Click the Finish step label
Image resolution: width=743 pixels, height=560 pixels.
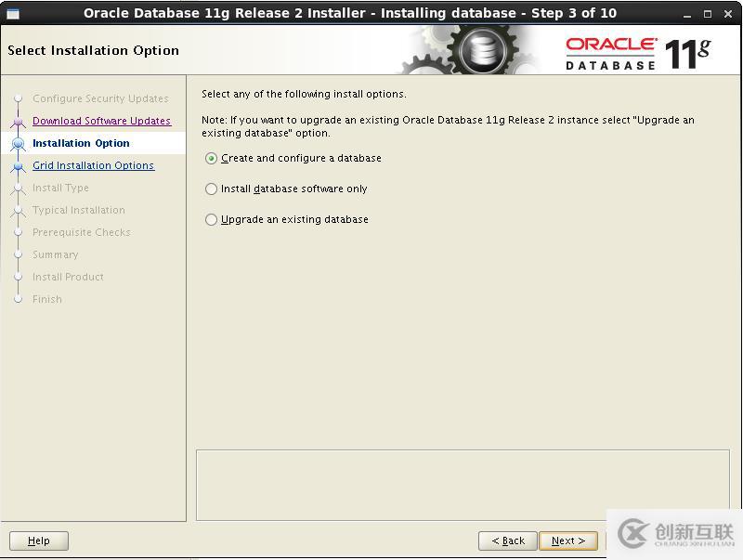[x=47, y=299]
